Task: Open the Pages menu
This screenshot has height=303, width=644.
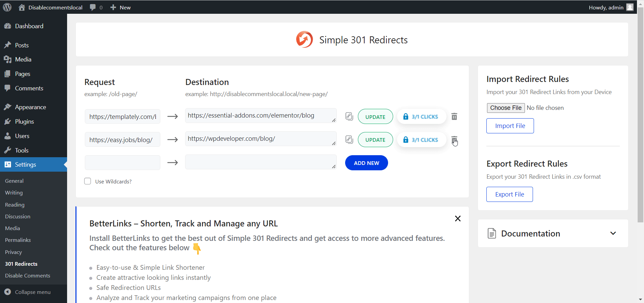Action: pyautogui.click(x=34, y=74)
